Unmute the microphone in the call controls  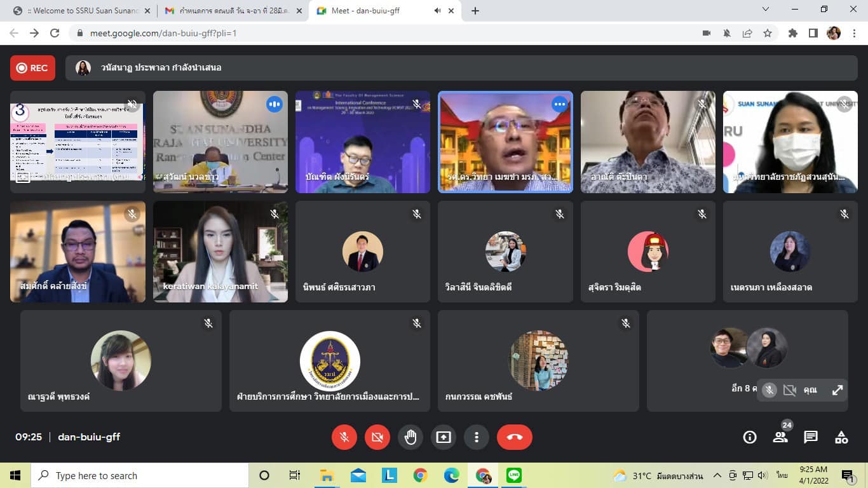pos(344,437)
